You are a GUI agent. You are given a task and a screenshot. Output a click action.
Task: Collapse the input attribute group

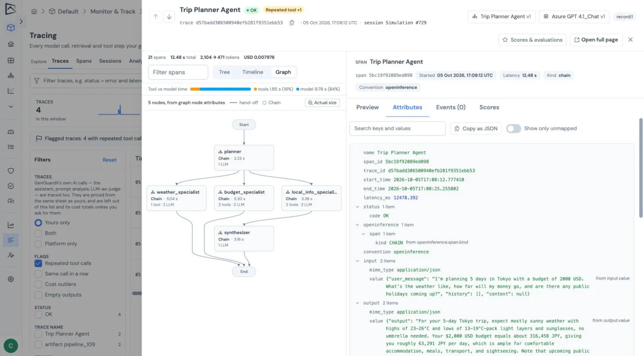click(x=358, y=261)
